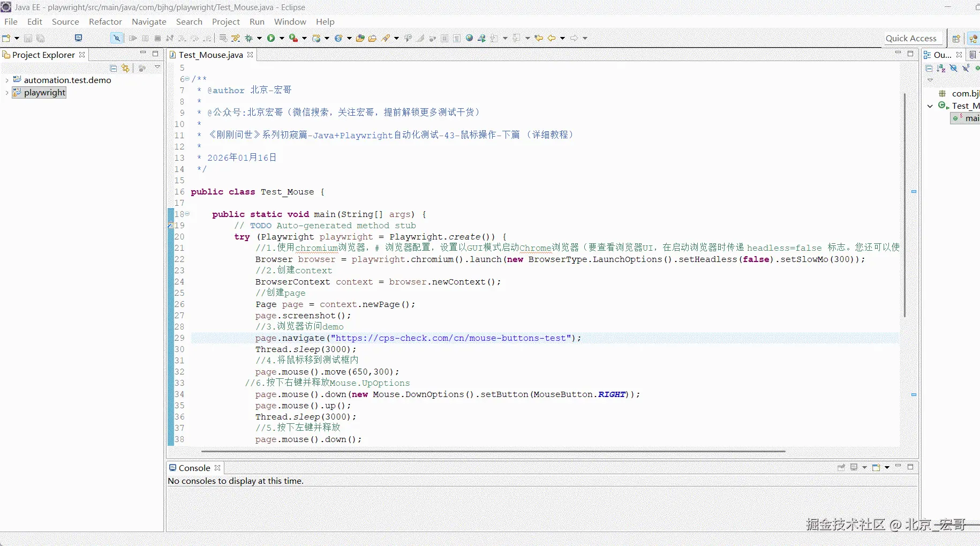Toggle Hide Fields in Outline view

[954, 68]
